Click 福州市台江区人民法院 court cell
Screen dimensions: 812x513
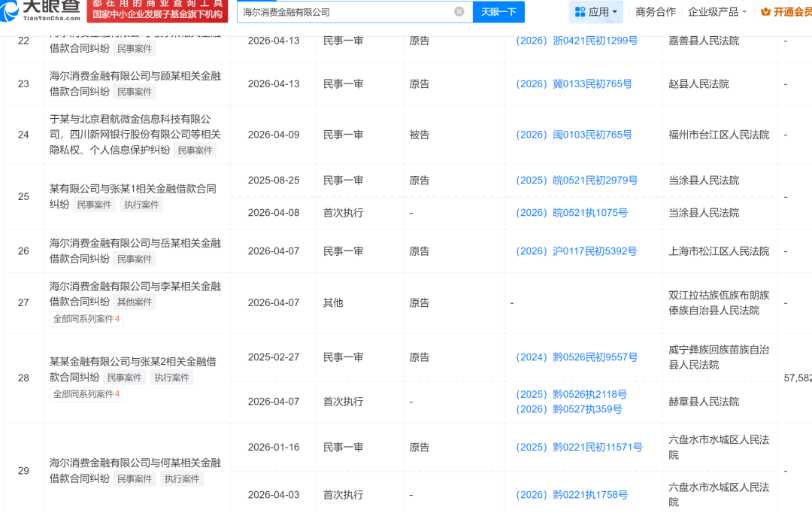pos(719,135)
